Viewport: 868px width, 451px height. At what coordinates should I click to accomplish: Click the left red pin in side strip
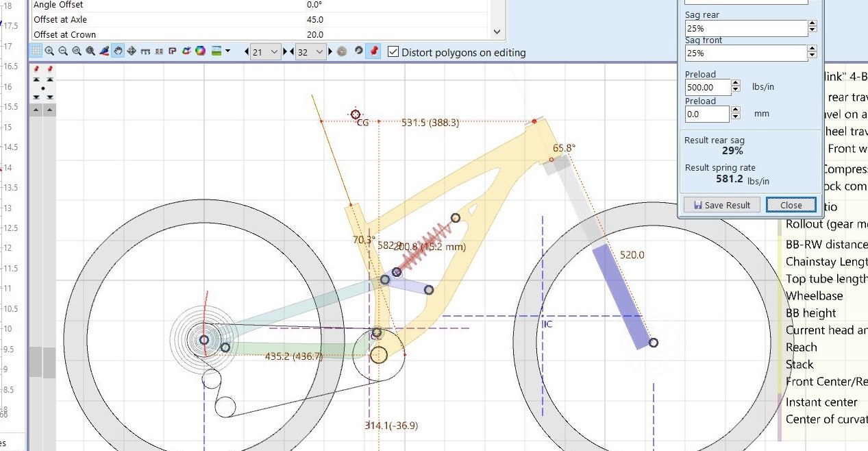36,69
